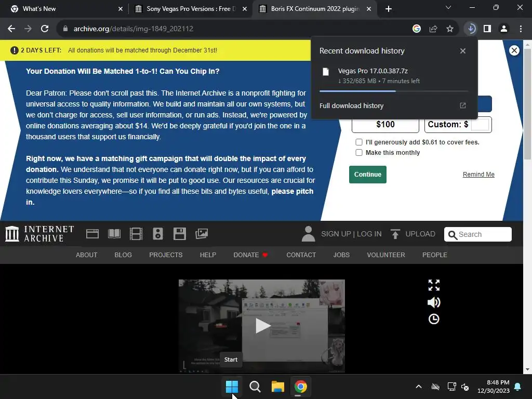
Task: Click the Custom donation amount field
Action: click(x=480, y=125)
